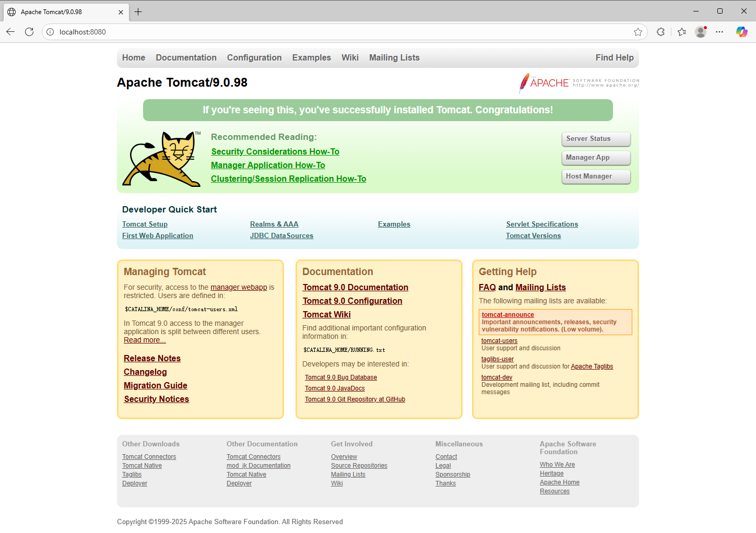Open the FAQ link under Getting Help

tap(487, 287)
